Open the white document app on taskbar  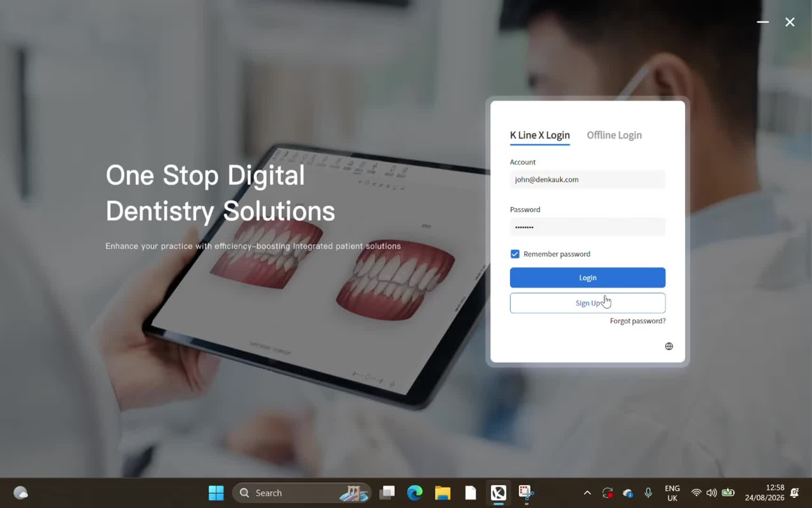[470, 493]
